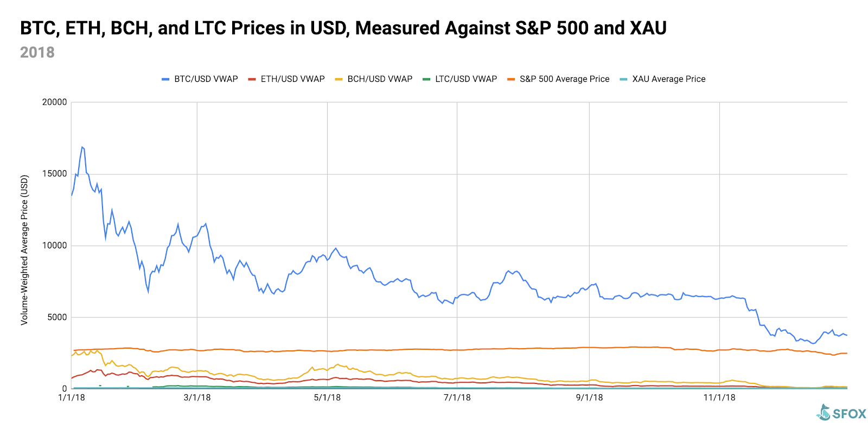Image resolution: width=868 pixels, height=423 pixels.
Task: Click the blue BTC/USD legend swatch
Action: (165, 79)
